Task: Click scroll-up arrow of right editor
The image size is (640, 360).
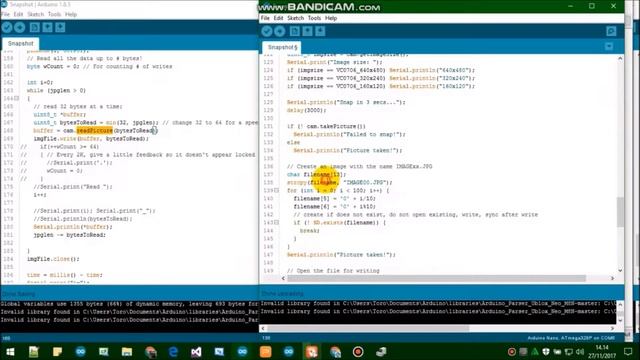Action: point(620,58)
